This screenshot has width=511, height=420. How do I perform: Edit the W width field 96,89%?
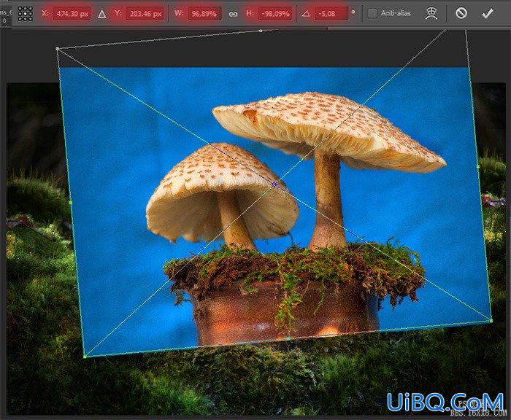click(204, 14)
